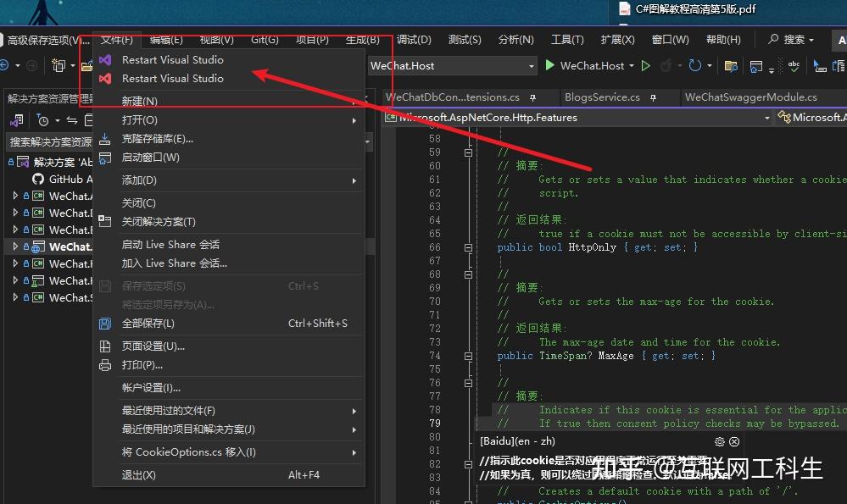The image size is (847, 504).
Task: Open the startup project WeChat.Host combo box
Action: pos(452,66)
